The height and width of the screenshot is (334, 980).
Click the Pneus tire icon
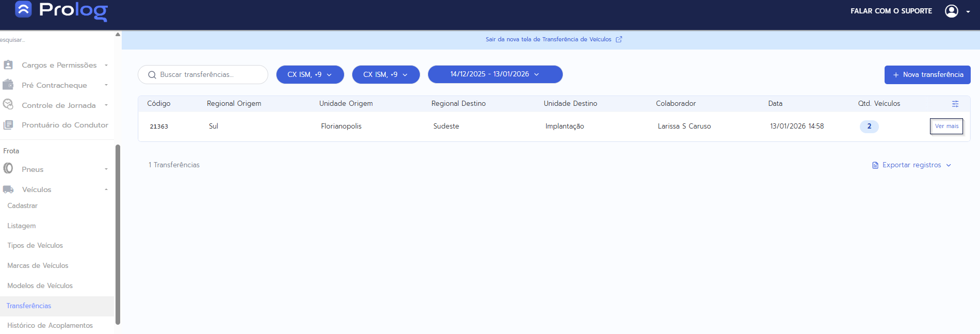pyautogui.click(x=8, y=169)
